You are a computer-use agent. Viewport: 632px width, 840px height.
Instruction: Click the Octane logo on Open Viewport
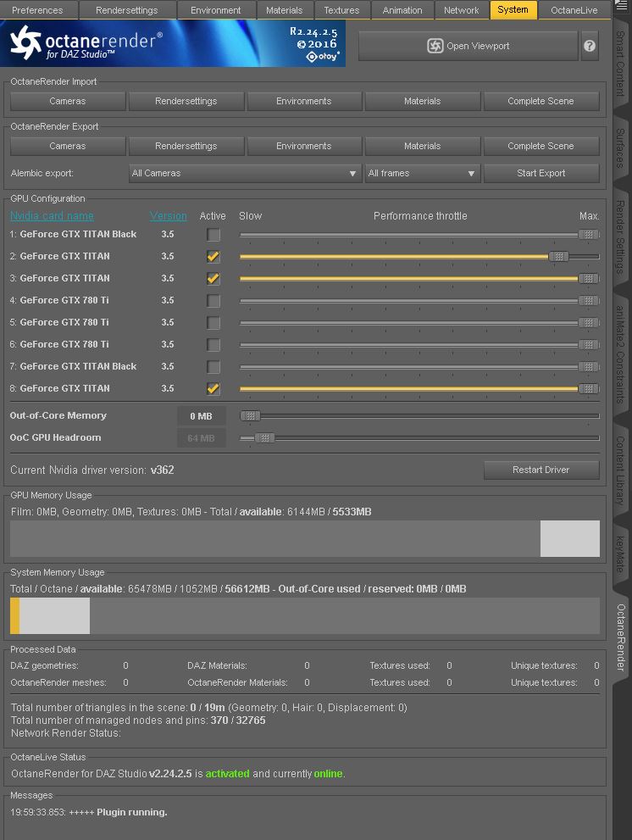coord(435,46)
